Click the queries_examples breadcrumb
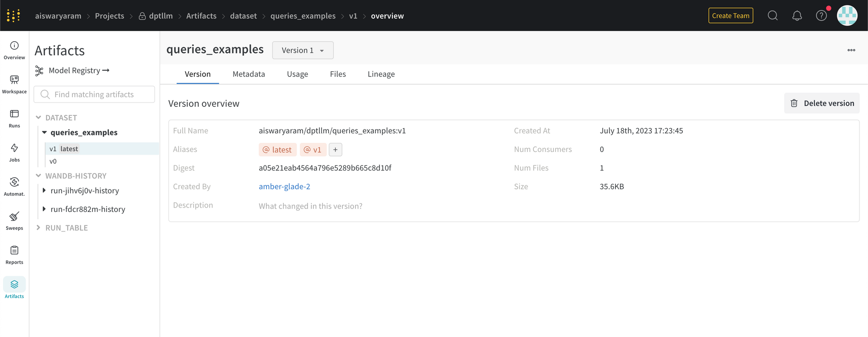Image resolution: width=868 pixels, height=337 pixels. click(303, 16)
